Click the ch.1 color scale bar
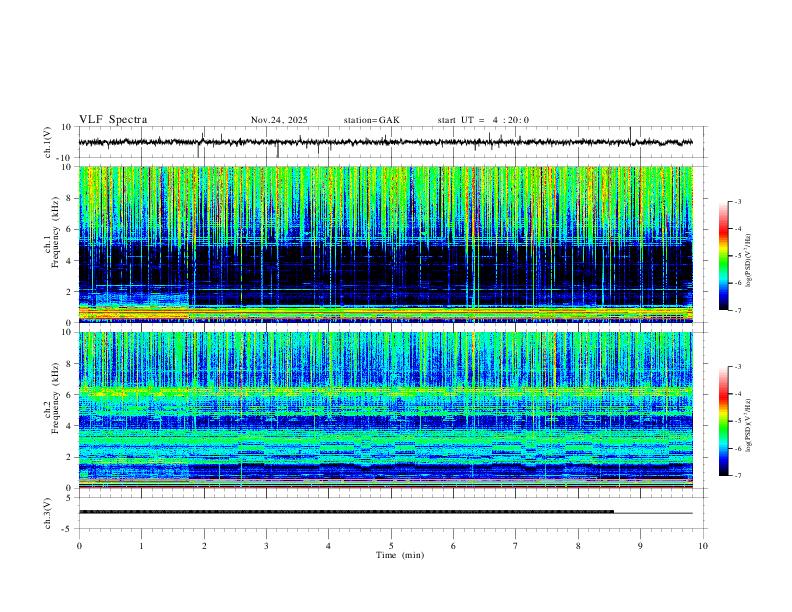Image resolution: width=792 pixels, height=612 pixels. click(x=724, y=256)
